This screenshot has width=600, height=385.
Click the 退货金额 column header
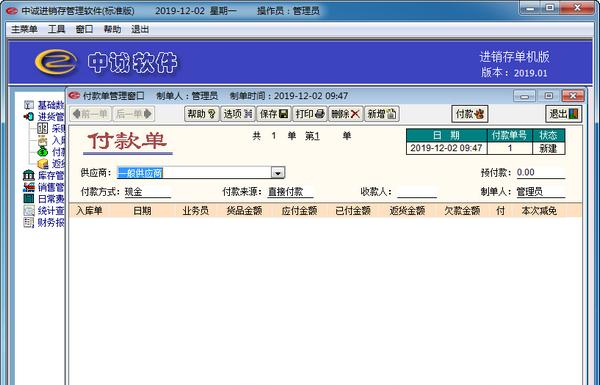pyautogui.click(x=408, y=210)
